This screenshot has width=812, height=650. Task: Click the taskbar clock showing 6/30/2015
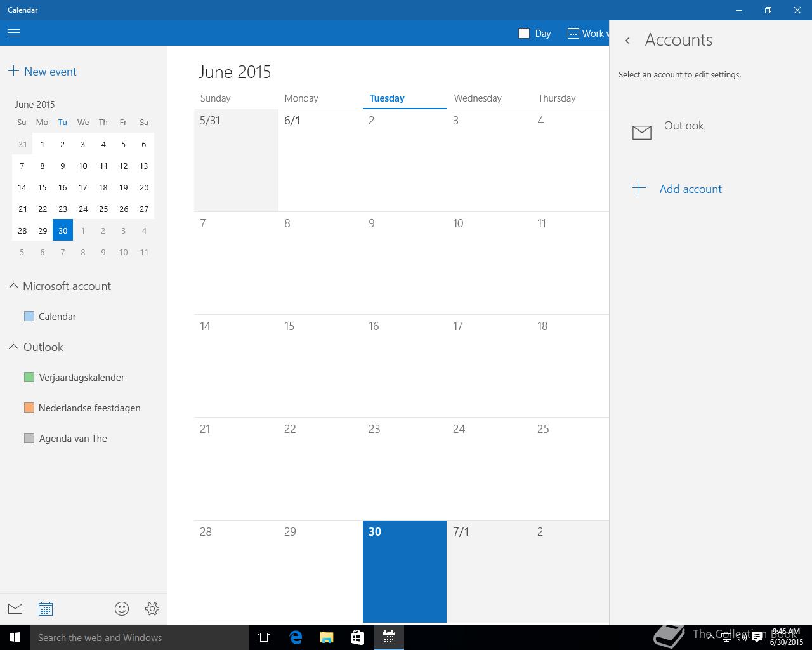click(x=787, y=637)
